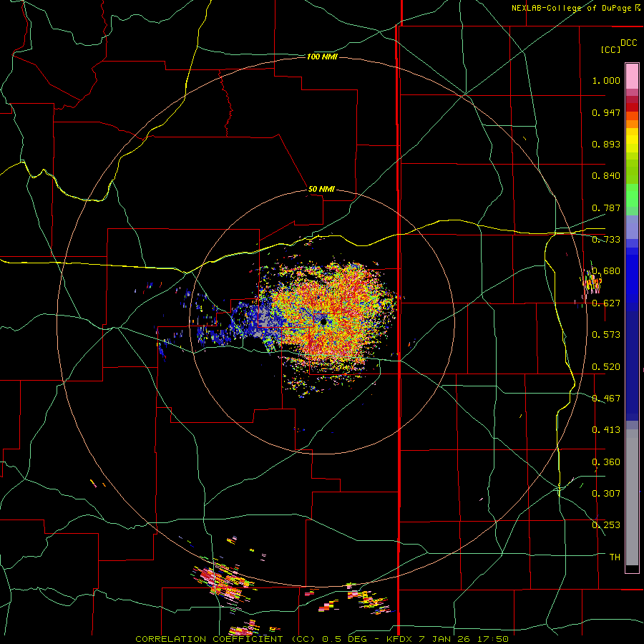Viewport: 644px width, 644px height.
Task: Click the TH threshold legend label
Action: point(615,557)
